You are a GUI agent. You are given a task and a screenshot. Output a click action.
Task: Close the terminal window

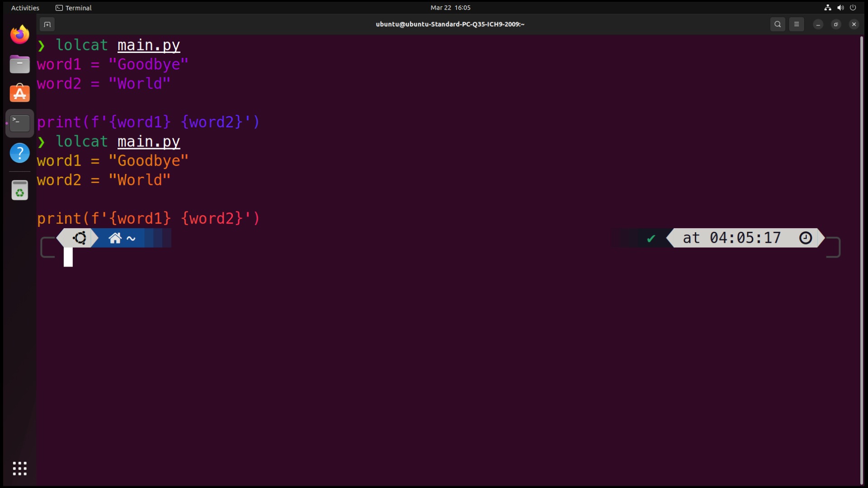coord(854,24)
